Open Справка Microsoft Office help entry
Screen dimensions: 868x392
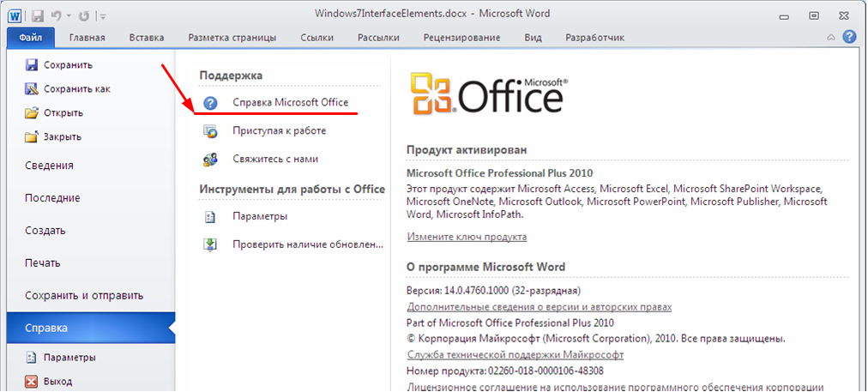[x=290, y=102]
